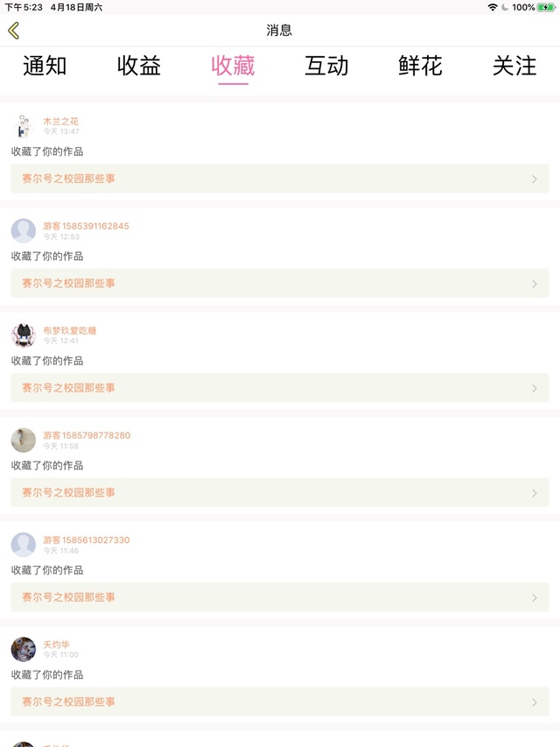
Task: Tap avatar of 游客1585798778280
Action: [24, 440]
